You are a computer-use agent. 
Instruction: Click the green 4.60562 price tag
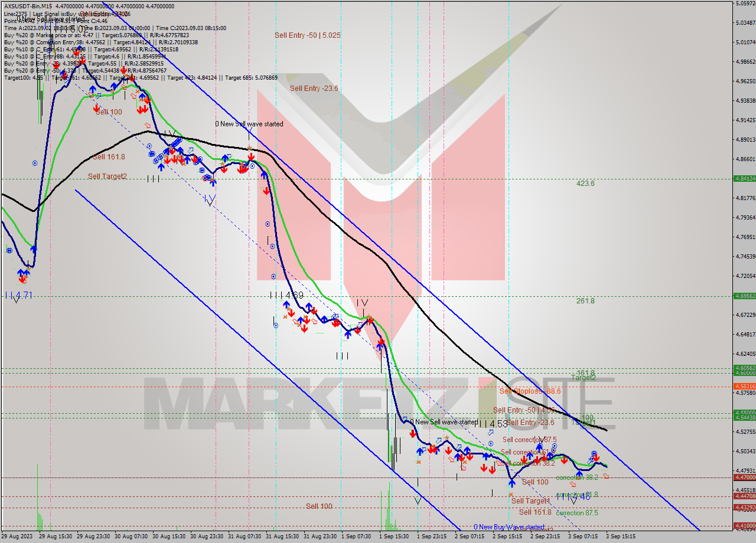point(744,368)
